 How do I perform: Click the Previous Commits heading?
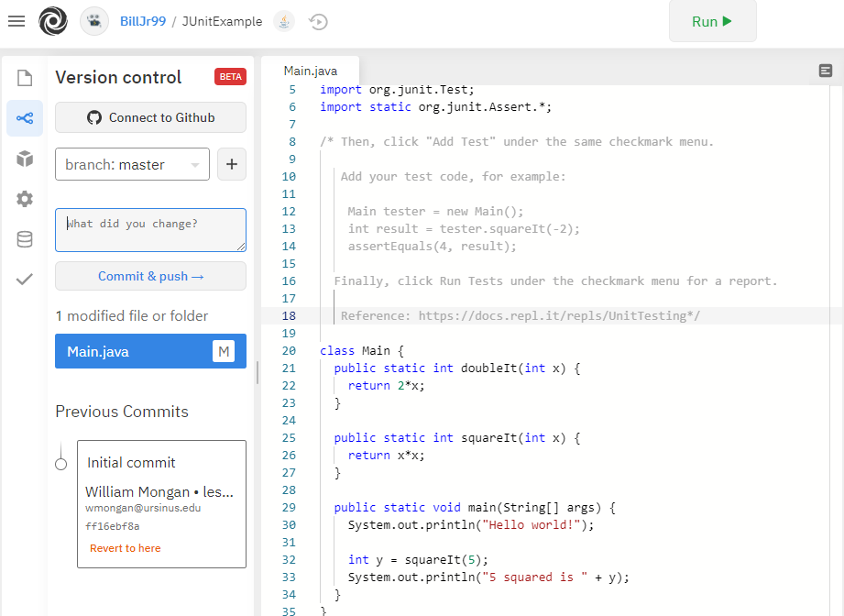tap(122, 412)
